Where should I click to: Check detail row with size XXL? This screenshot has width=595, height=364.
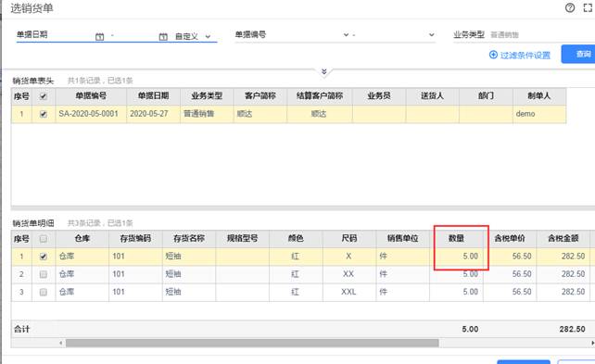[44, 292]
